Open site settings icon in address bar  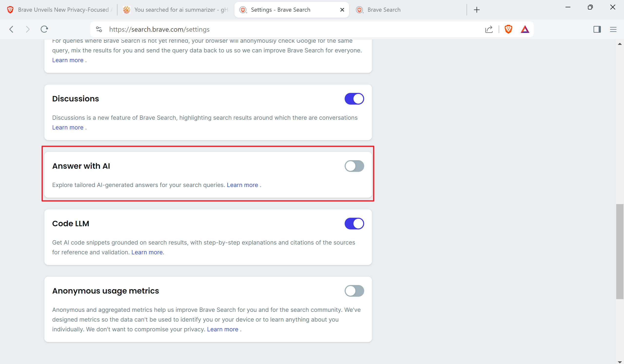[x=99, y=29]
